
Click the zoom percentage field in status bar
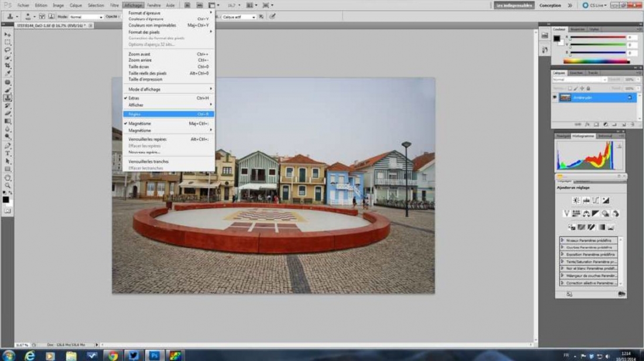(x=22, y=345)
